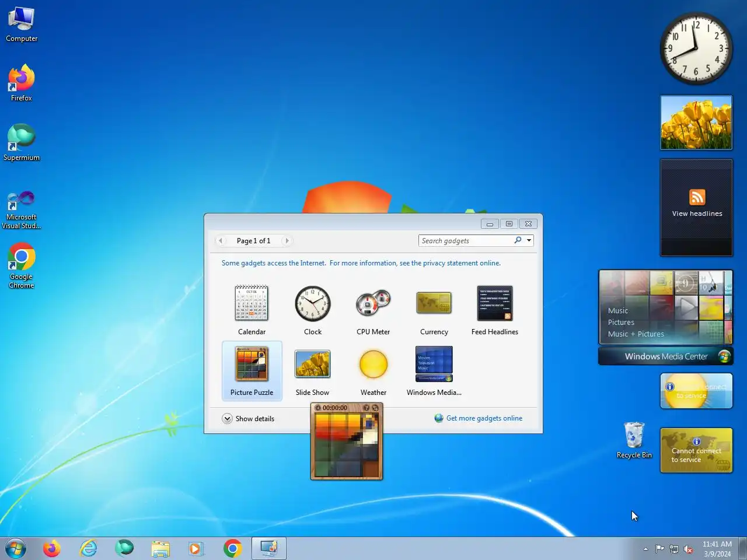Shuffle the Picture Puzzle tiles
Image resolution: width=747 pixels, height=560 pixels.
coord(375,408)
